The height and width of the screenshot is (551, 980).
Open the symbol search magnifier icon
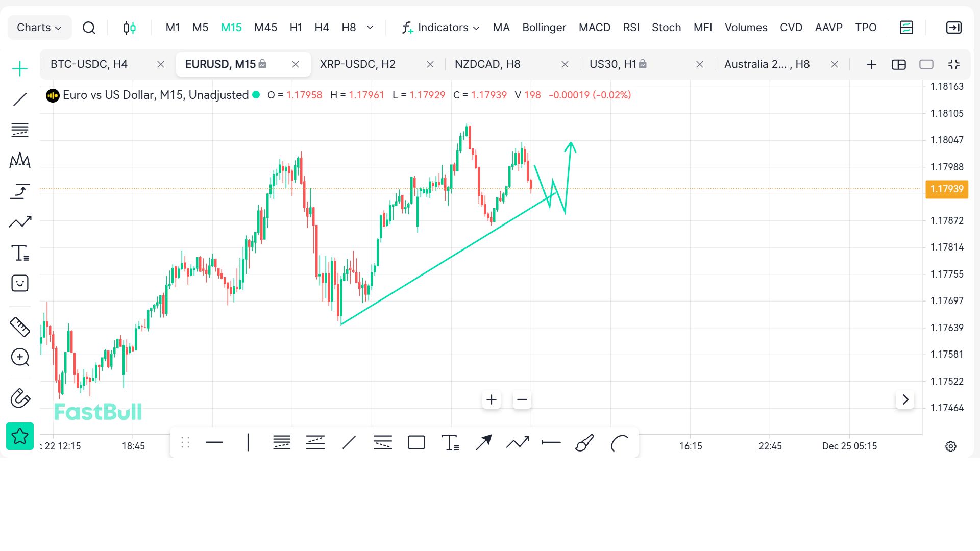coord(89,28)
